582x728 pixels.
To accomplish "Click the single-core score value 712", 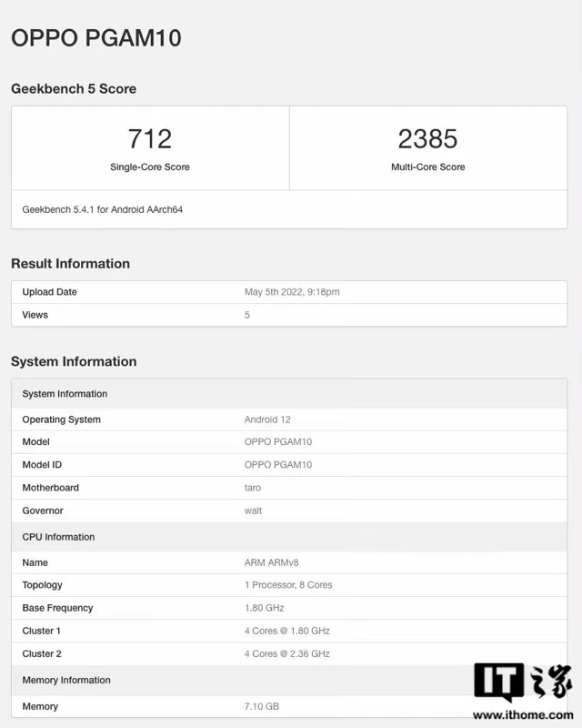I will click(150, 138).
